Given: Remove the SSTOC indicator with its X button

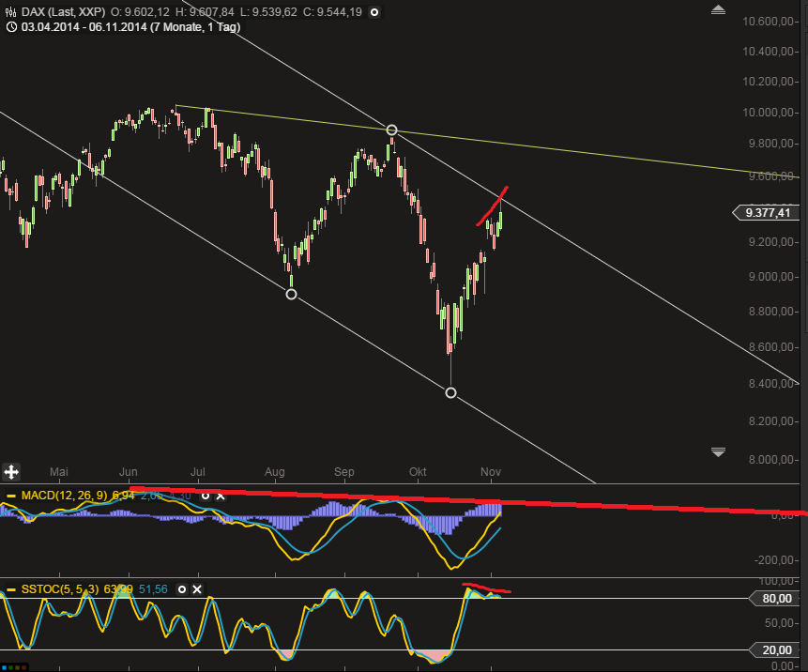Looking at the screenshot, I should coord(197,589).
